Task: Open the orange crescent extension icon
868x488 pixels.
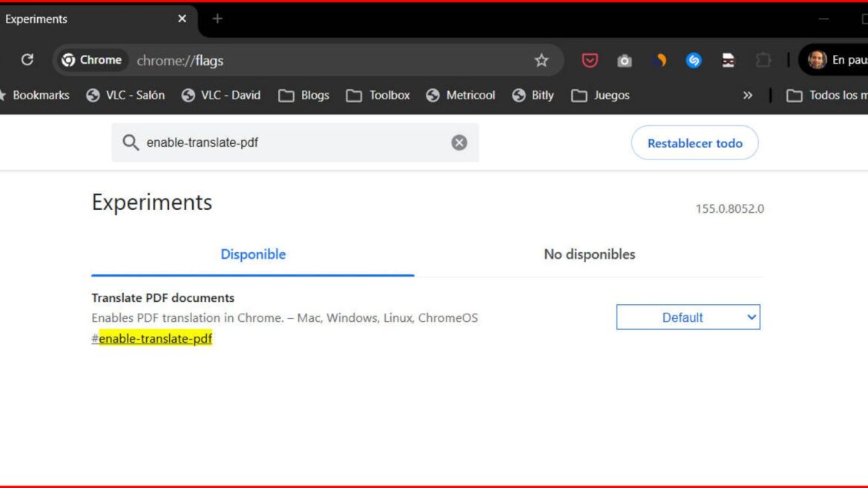Action: (x=660, y=60)
